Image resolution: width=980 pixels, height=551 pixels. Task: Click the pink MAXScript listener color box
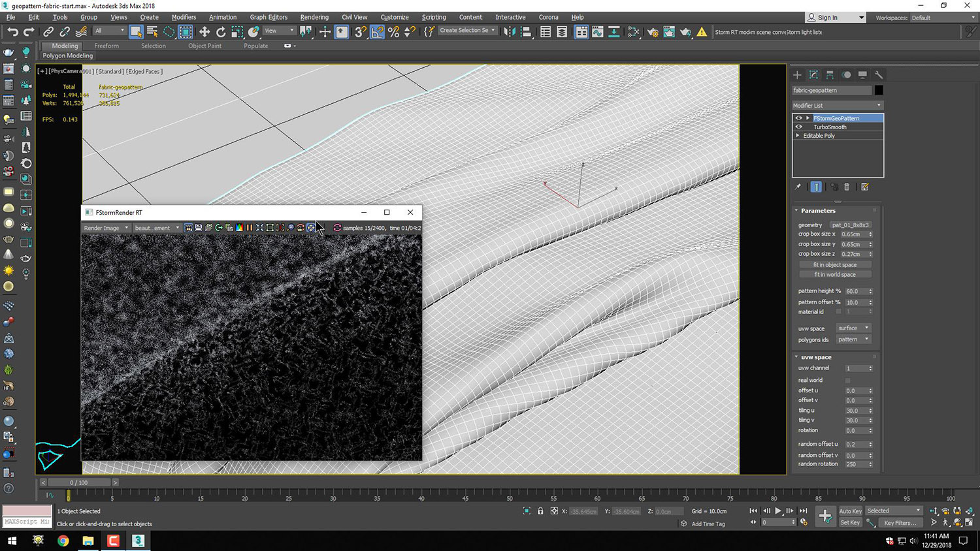(x=27, y=511)
